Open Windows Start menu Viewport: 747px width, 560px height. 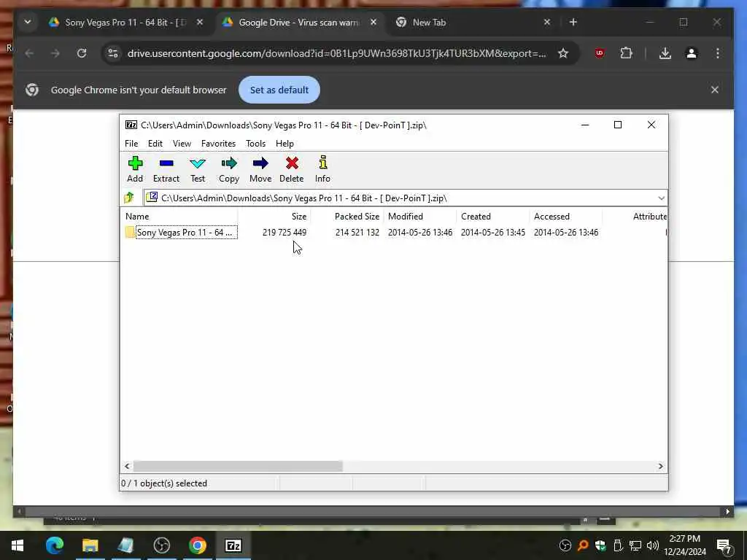[x=18, y=545]
